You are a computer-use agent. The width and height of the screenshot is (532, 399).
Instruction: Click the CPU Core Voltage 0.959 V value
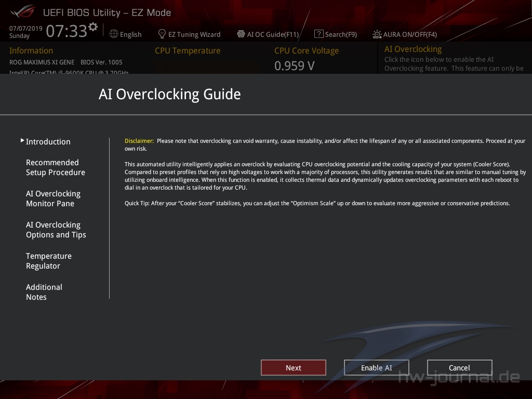(295, 66)
